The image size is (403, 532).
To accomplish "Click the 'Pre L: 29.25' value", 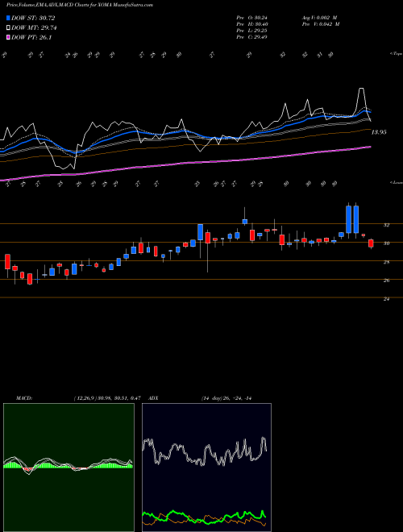I will click(251, 31).
